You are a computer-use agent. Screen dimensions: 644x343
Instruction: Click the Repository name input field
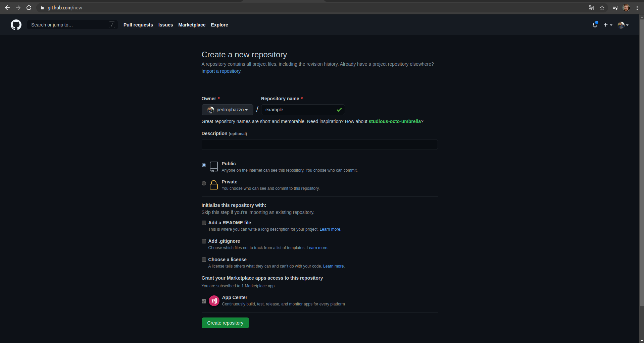coord(303,110)
